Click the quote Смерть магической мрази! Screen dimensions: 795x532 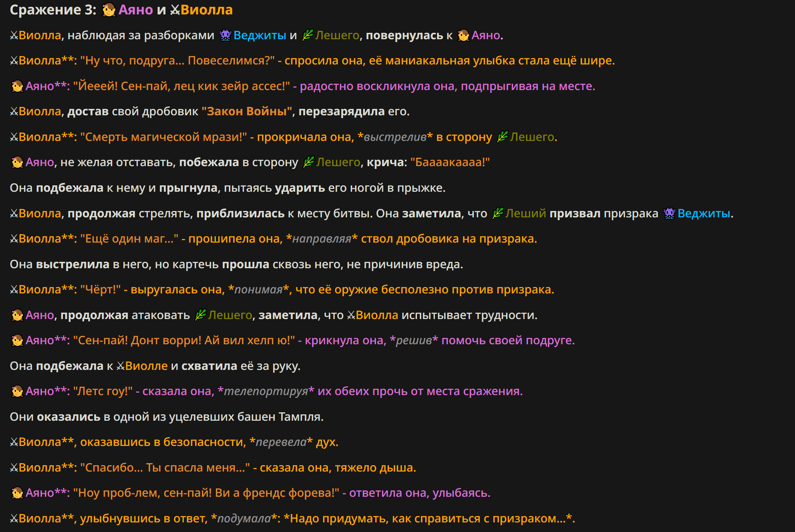coord(164,137)
